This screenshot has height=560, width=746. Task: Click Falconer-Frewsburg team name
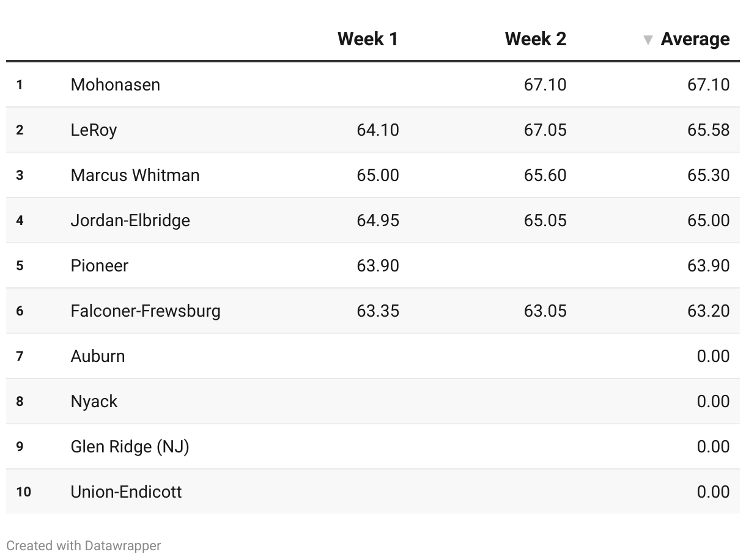pos(146,311)
